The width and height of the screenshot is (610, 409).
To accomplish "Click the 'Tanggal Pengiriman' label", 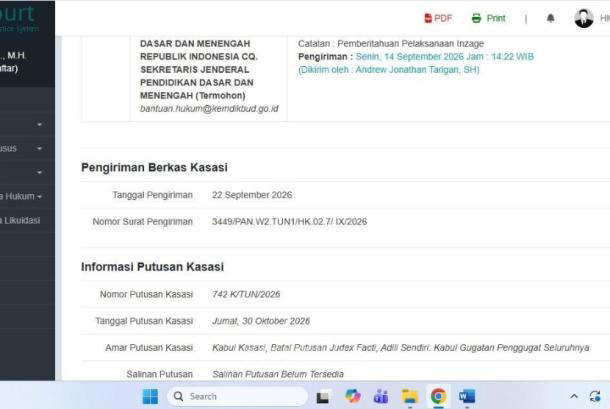I will click(152, 195).
